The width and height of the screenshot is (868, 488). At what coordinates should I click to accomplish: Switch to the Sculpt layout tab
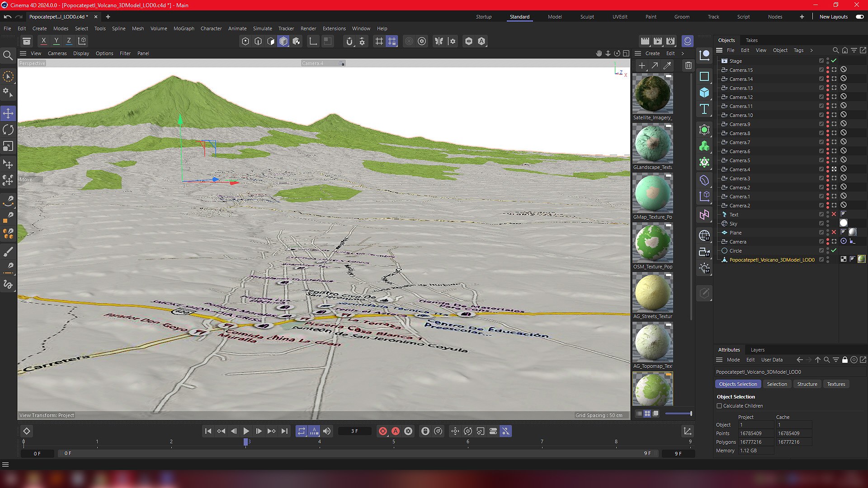pyautogui.click(x=587, y=17)
